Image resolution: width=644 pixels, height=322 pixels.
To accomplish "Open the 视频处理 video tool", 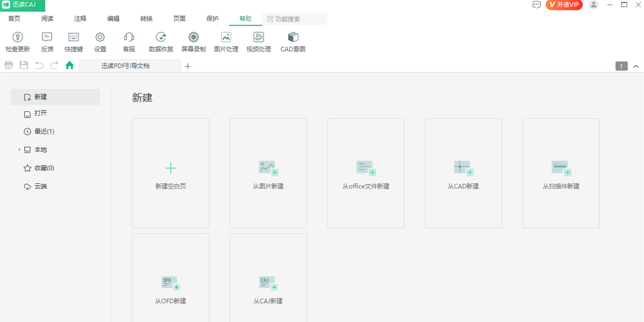I will click(259, 42).
